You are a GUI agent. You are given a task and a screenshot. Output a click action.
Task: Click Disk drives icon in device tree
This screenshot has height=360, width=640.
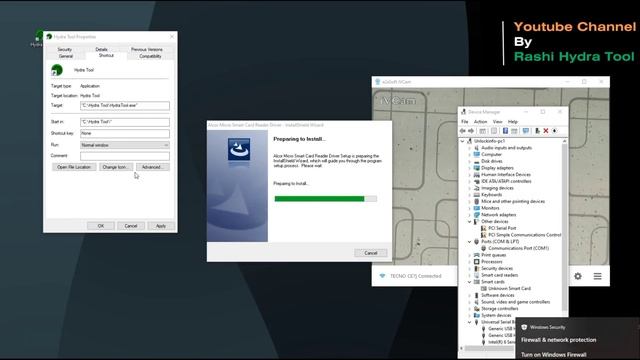(476, 161)
